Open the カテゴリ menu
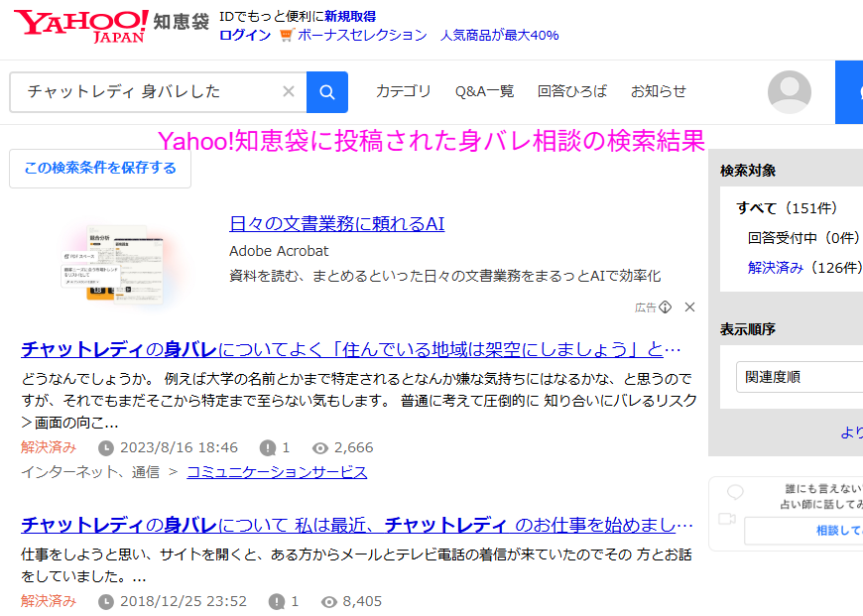The image size is (863, 616). coord(403,91)
